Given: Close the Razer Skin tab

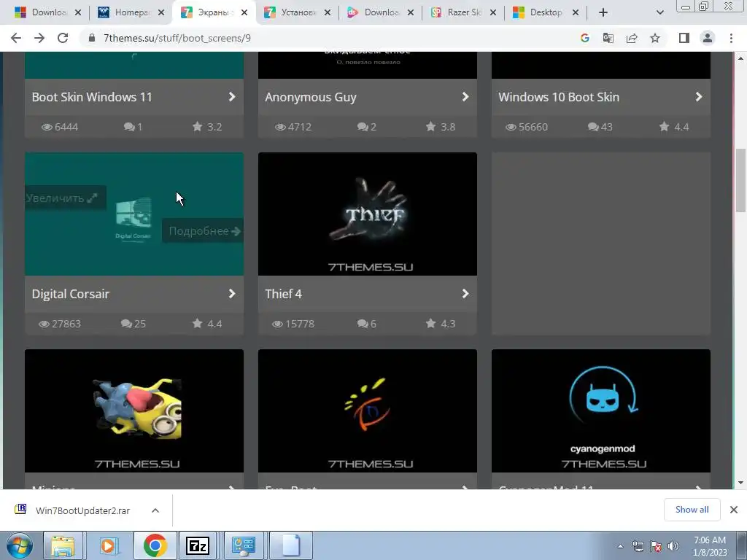Looking at the screenshot, I should point(493,13).
